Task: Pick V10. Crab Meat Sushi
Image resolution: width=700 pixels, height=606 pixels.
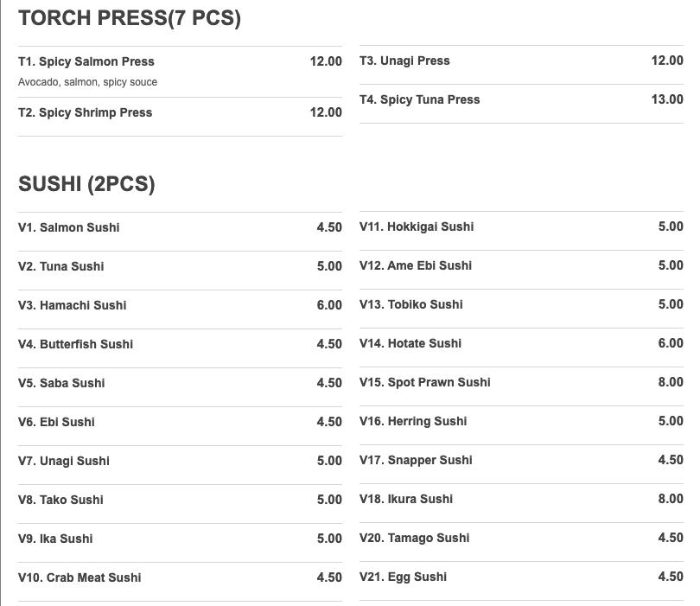Action: 80,577
